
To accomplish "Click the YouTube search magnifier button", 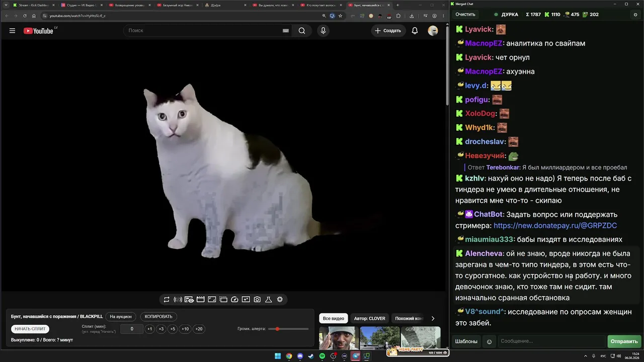I will [302, 31].
